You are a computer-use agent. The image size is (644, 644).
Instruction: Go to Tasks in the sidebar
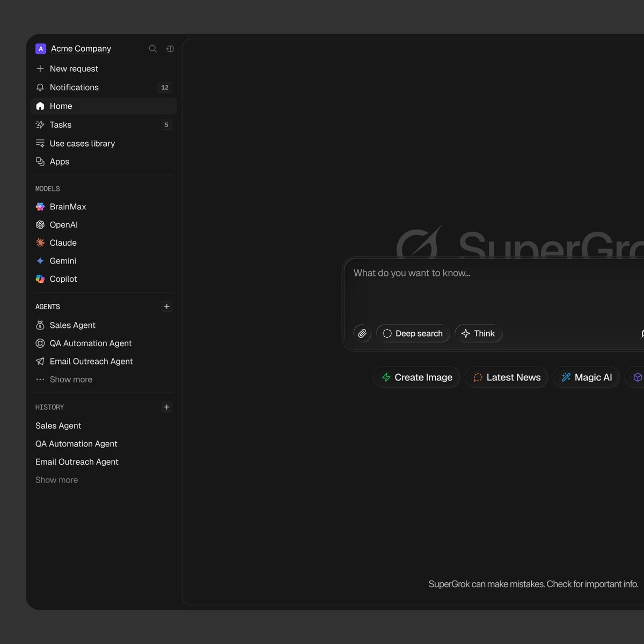pos(104,125)
